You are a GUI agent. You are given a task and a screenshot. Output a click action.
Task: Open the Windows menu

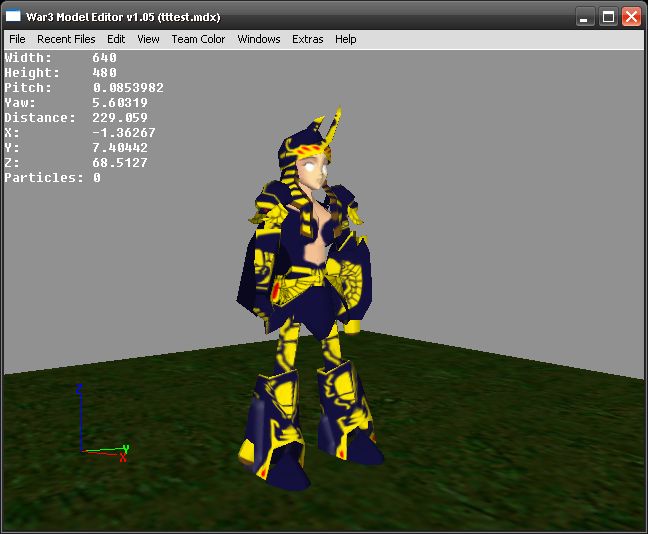[259, 39]
